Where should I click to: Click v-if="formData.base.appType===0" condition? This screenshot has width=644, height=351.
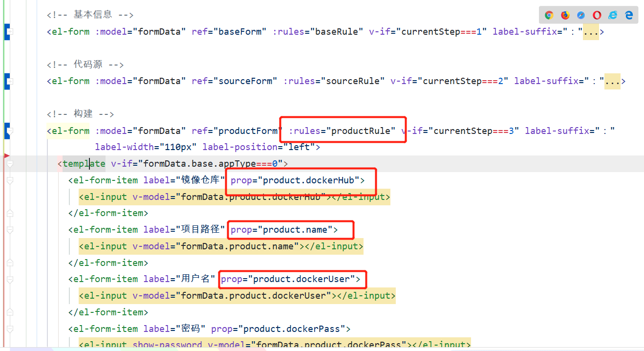point(197,164)
